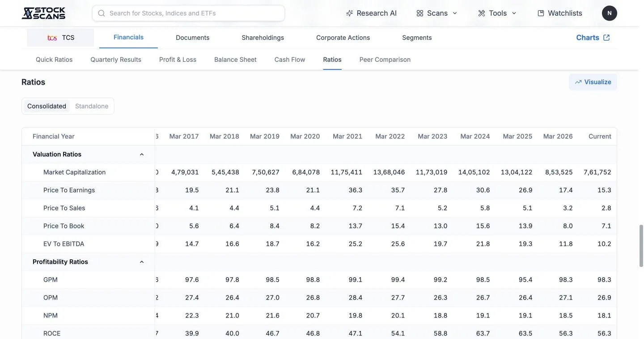644x339 pixels.
Task: Click the Tools wrench icon
Action: click(x=482, y=13)
